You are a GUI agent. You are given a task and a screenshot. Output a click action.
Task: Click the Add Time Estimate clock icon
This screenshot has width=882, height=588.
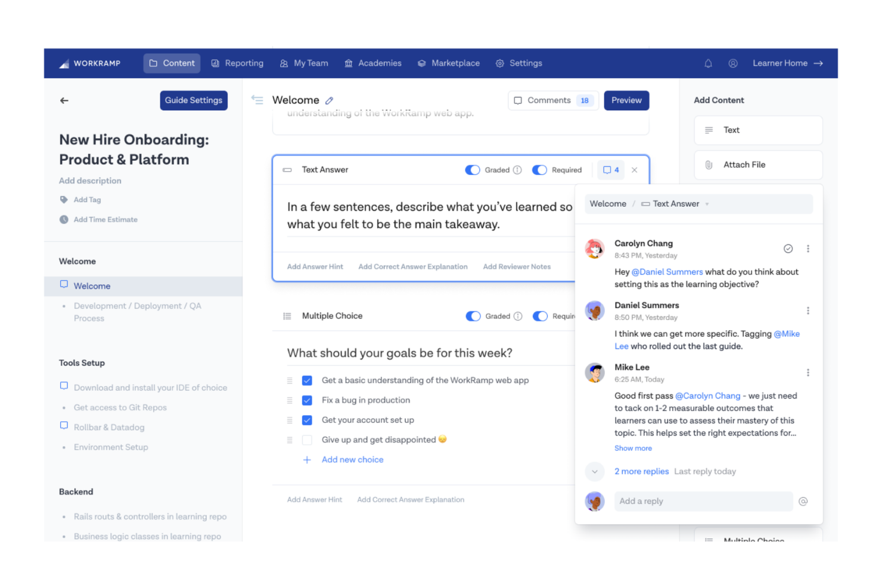64,219
